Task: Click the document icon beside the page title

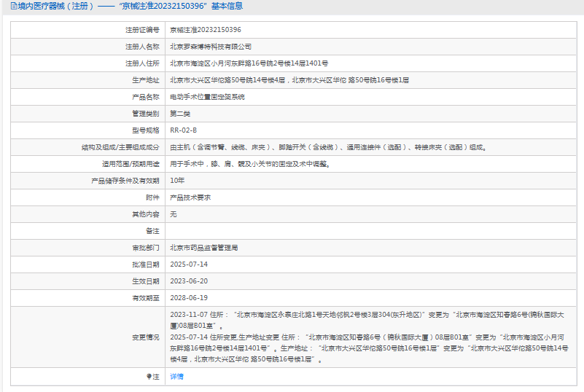Action: point(5,7)
